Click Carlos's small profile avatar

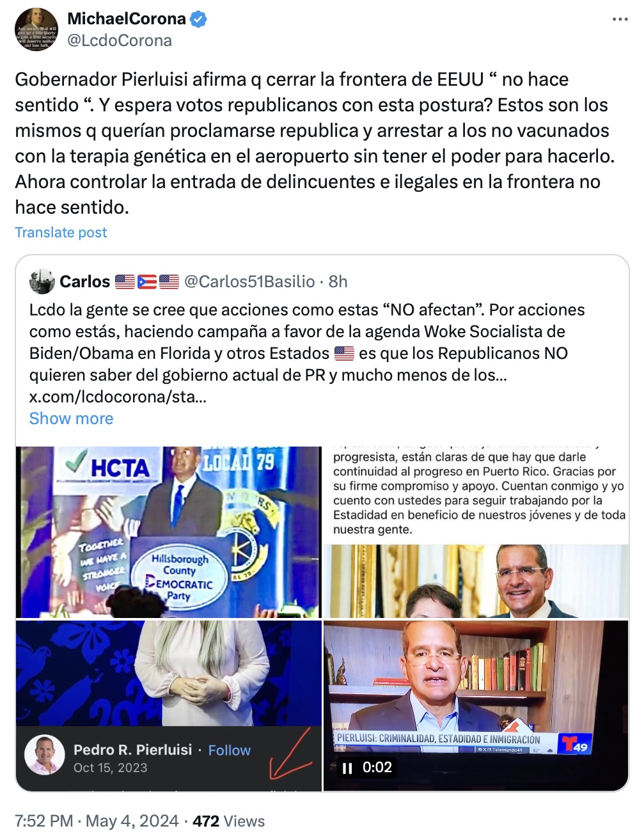42,281
